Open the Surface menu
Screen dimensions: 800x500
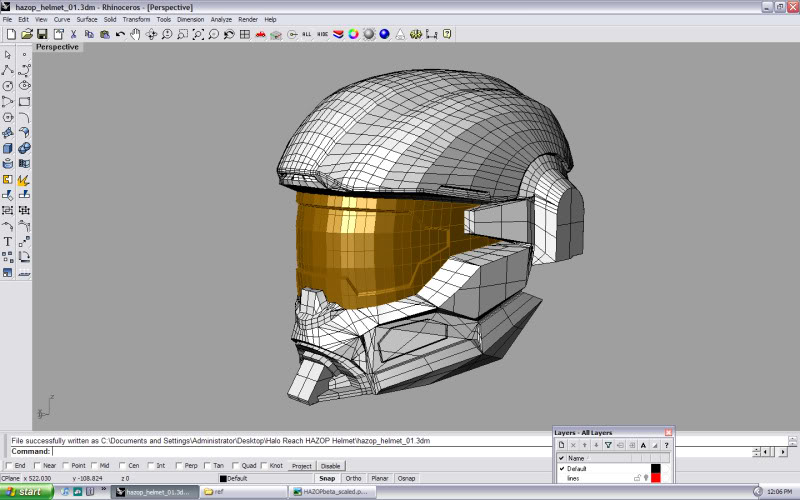(87, 19)
